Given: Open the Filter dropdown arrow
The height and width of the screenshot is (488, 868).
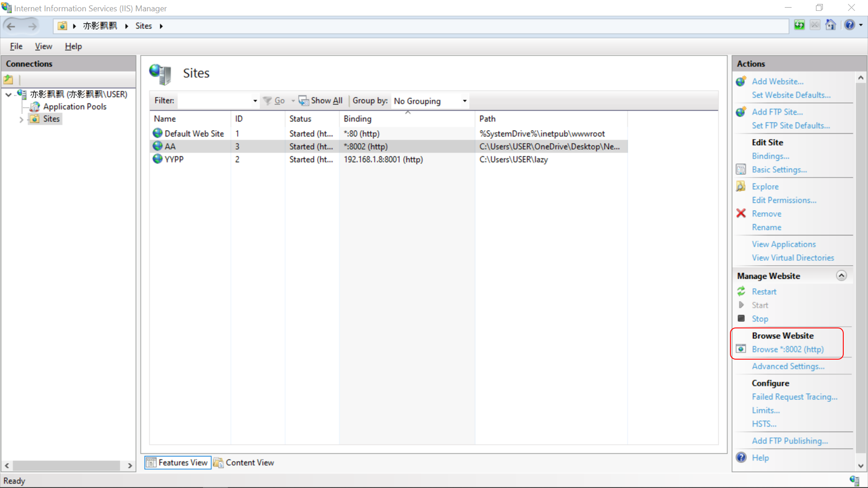Looking at the screenshot, I should click(x=255, y=101).
